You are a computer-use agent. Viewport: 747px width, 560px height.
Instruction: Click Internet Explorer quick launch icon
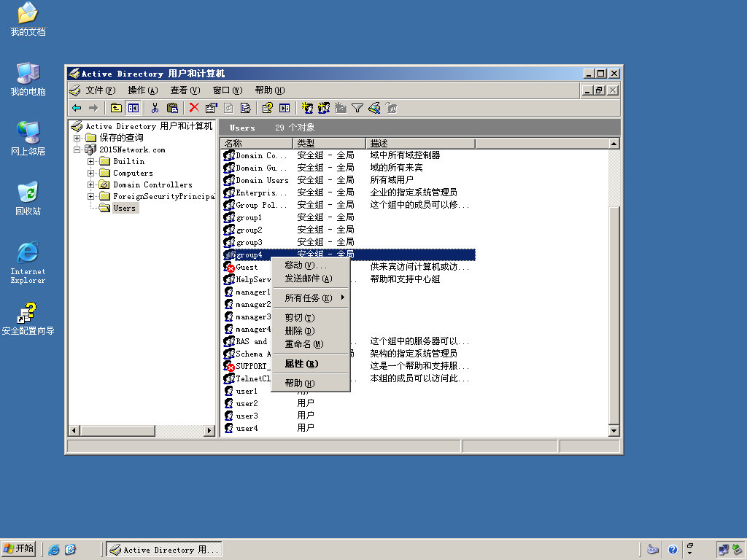(x=54, y=550)
